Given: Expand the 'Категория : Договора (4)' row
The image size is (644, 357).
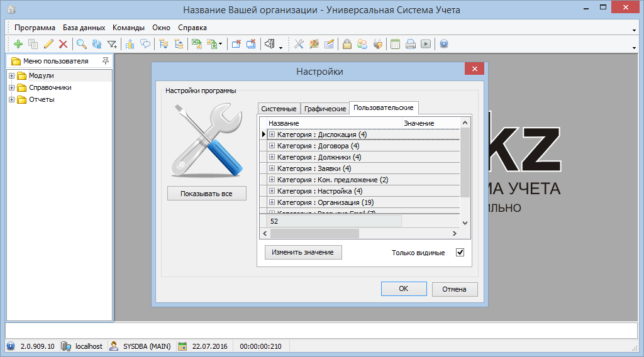Looking at the screenshot, I should pyautogui.click(x=272, y=146).
